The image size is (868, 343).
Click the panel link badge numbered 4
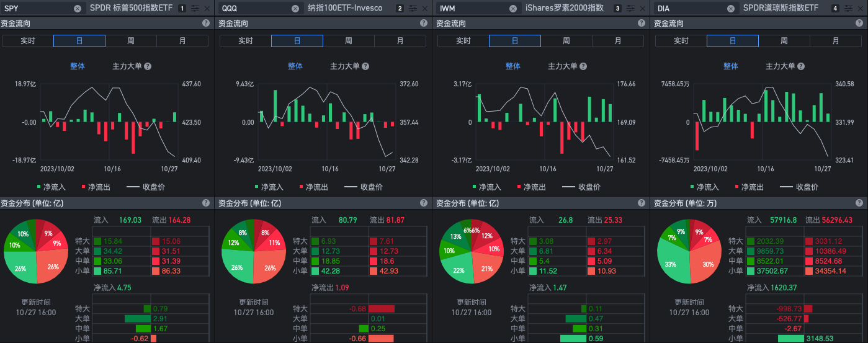(835, 9)
